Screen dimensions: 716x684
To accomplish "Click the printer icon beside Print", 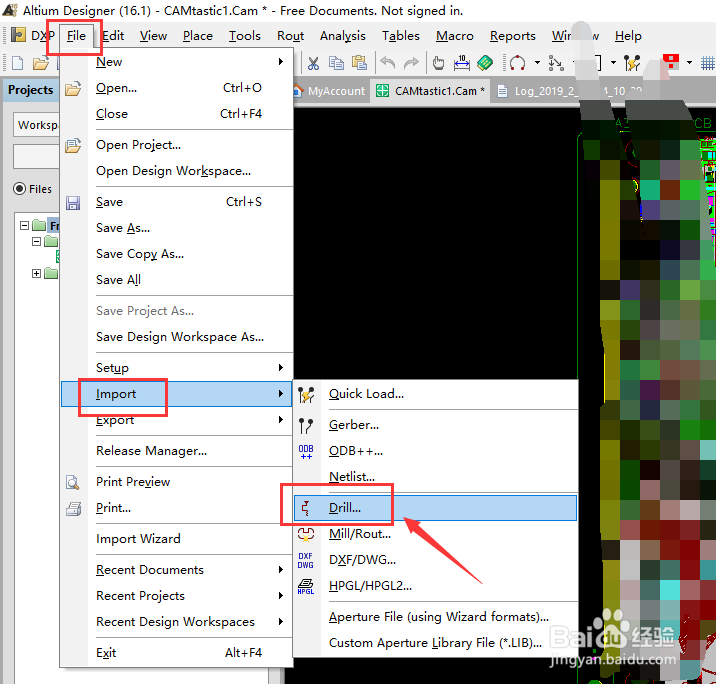I will (x=74, y=508).
